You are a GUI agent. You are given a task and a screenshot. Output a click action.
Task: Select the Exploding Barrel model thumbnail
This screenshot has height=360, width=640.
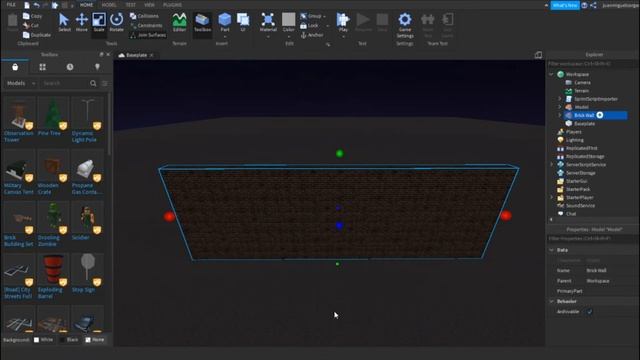pos(53,269)
